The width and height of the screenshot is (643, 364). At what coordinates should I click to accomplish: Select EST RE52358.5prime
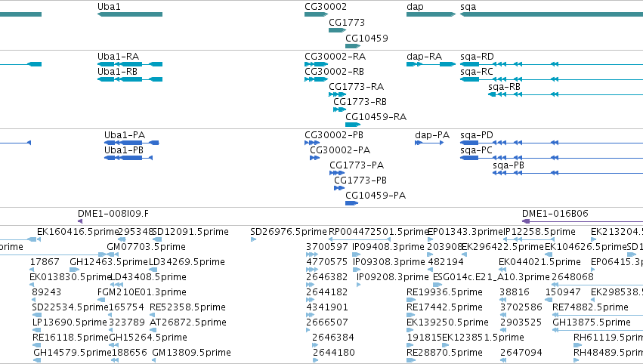[x=188, y=307]
